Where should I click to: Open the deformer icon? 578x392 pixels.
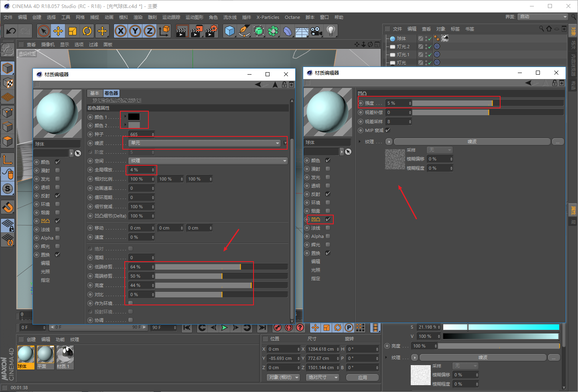288,31
